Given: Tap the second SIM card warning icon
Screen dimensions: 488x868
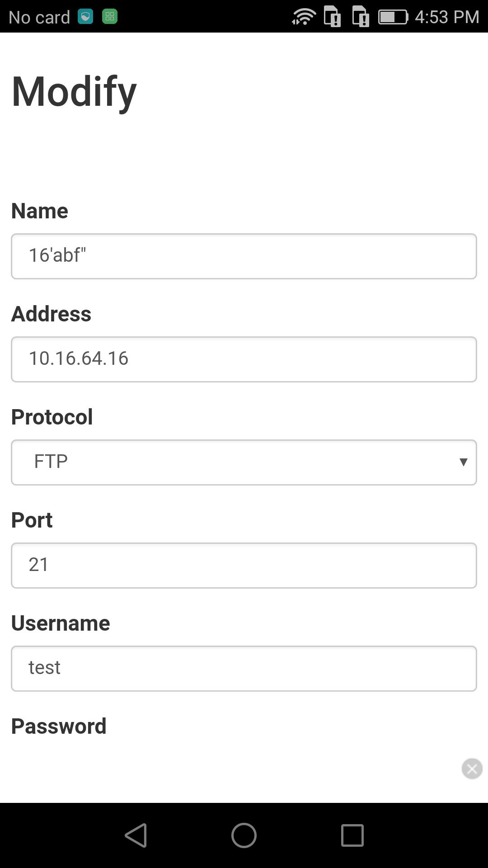Looking at the screenshot, I should (x=361, y=17).
